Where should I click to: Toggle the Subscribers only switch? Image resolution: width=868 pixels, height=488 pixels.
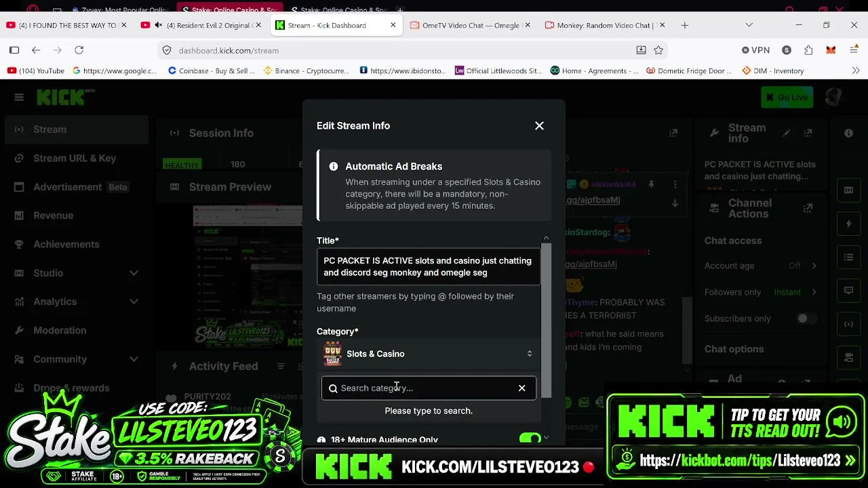806,319
